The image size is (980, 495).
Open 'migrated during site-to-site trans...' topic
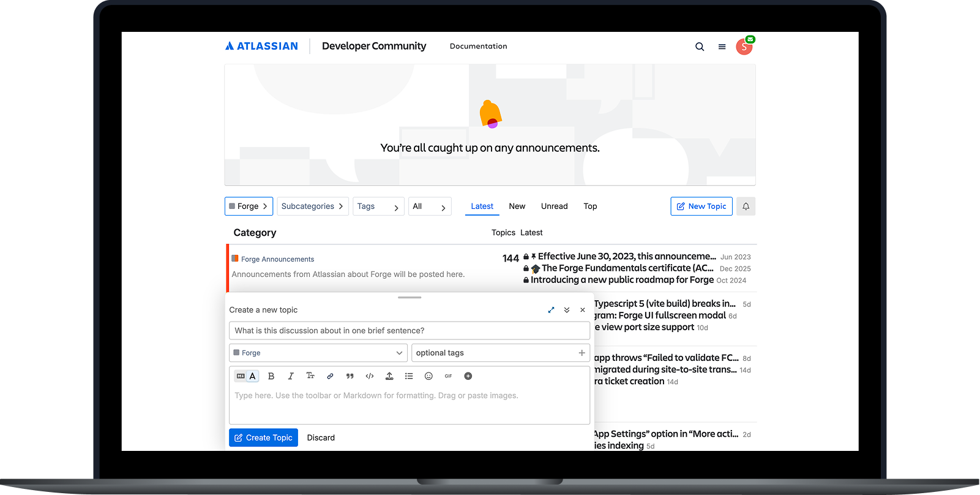[x=665, y=369]
